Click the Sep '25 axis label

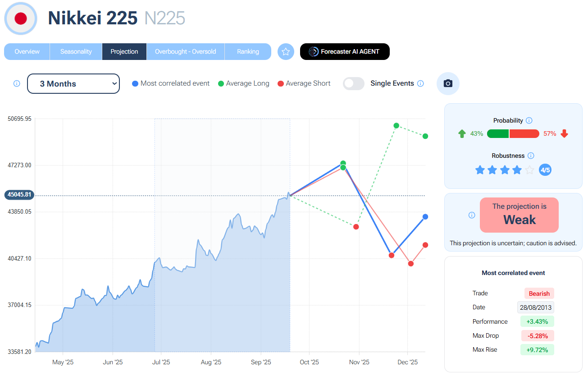[x=261, y=362]
